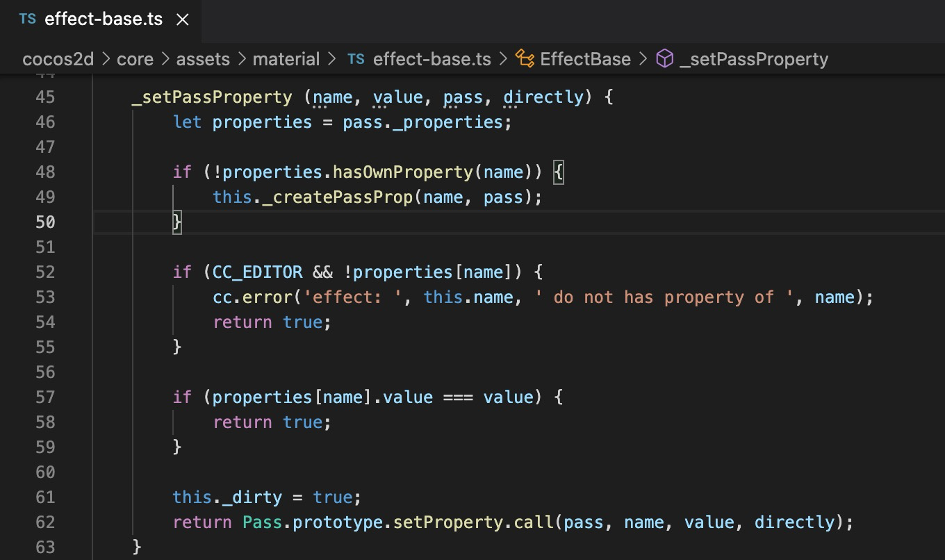Click the _setPassProperty method cube icon
This screenshot has height=560, width=945.
665,59
